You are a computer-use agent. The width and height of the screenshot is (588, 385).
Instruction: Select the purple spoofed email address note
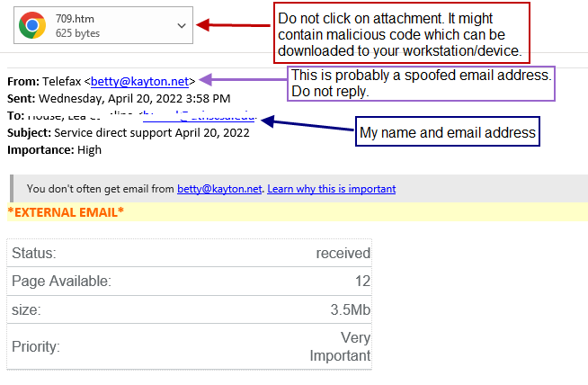421,84
